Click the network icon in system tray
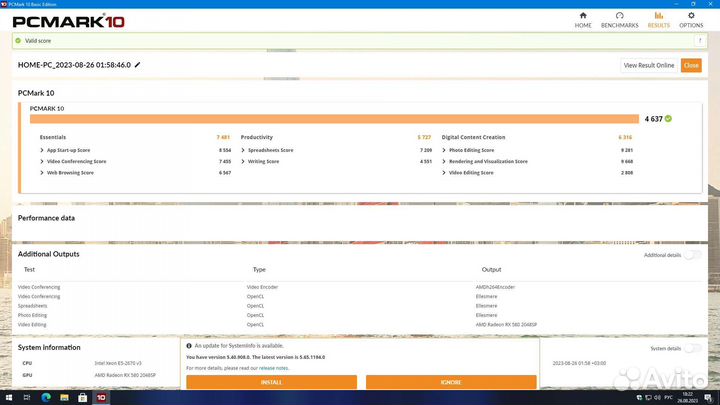 pyautogui.click(x=648, y=398)
